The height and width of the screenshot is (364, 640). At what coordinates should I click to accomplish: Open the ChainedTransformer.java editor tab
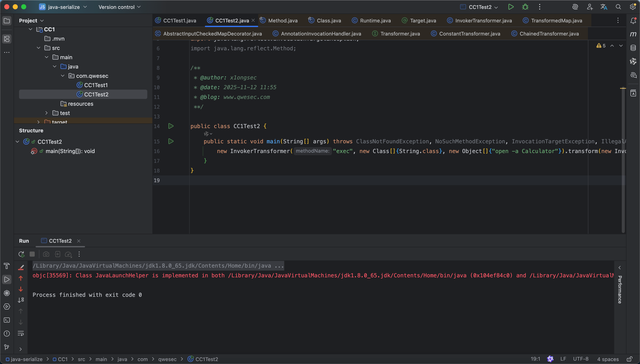coord(549,34)
